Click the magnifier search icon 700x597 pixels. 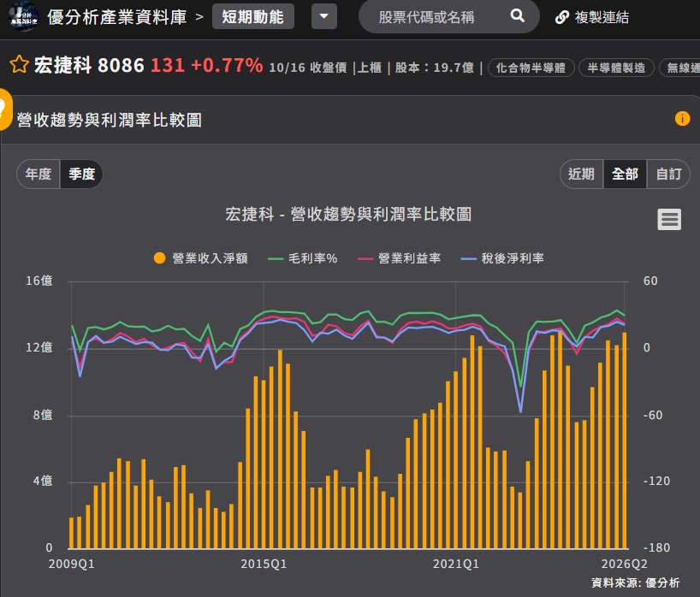(517, 16)
